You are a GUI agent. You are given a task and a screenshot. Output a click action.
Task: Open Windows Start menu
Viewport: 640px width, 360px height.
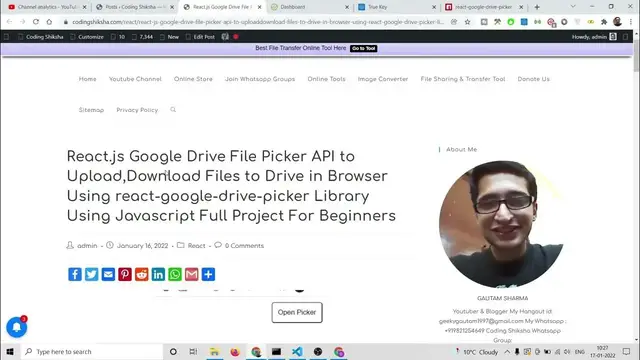pos(10,351)
